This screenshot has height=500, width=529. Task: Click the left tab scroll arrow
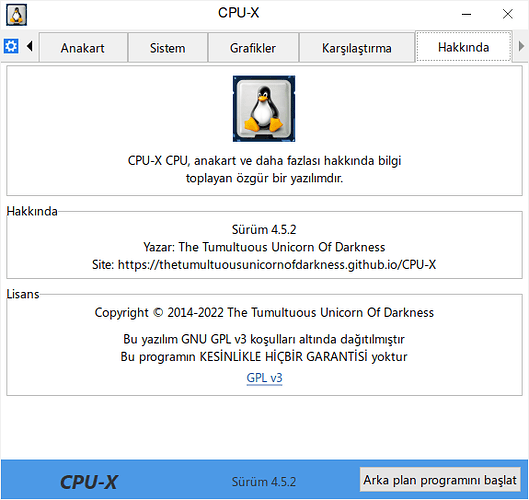tap(30, 46)
